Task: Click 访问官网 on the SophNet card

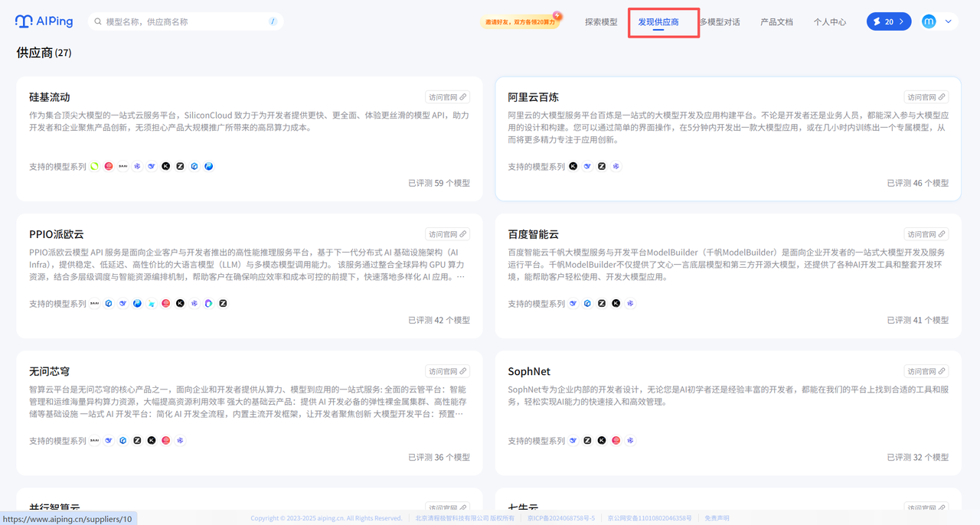Action: tap(926, 371)
